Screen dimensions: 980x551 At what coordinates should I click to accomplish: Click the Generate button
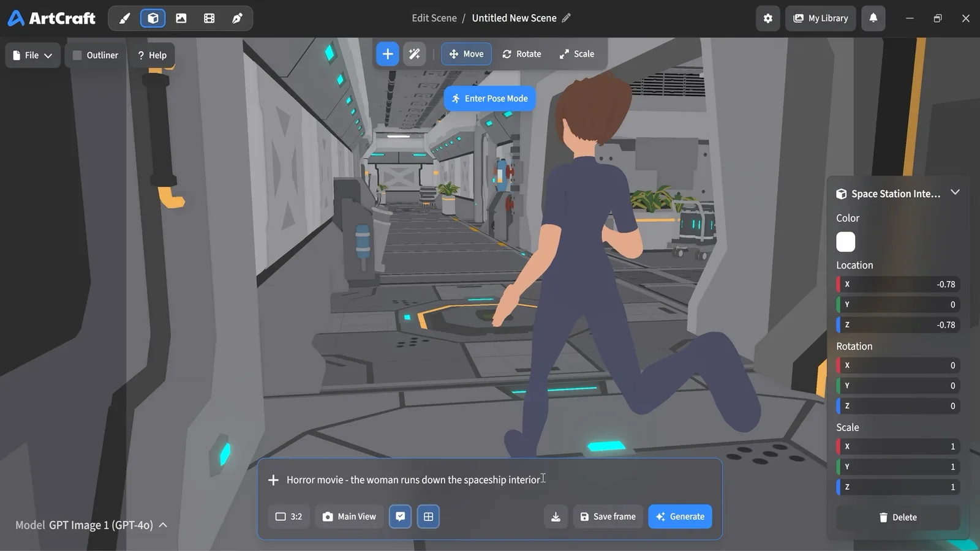pos(680,517)
